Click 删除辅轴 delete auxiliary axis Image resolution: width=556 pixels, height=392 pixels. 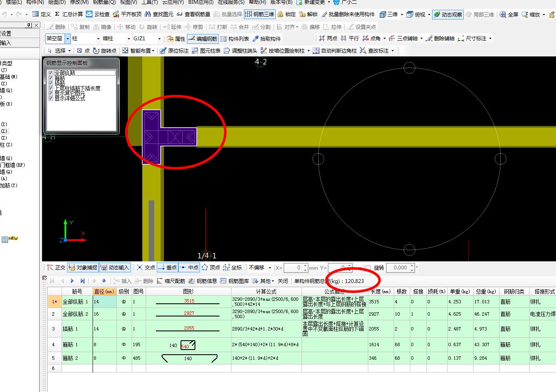click(440, 38)
